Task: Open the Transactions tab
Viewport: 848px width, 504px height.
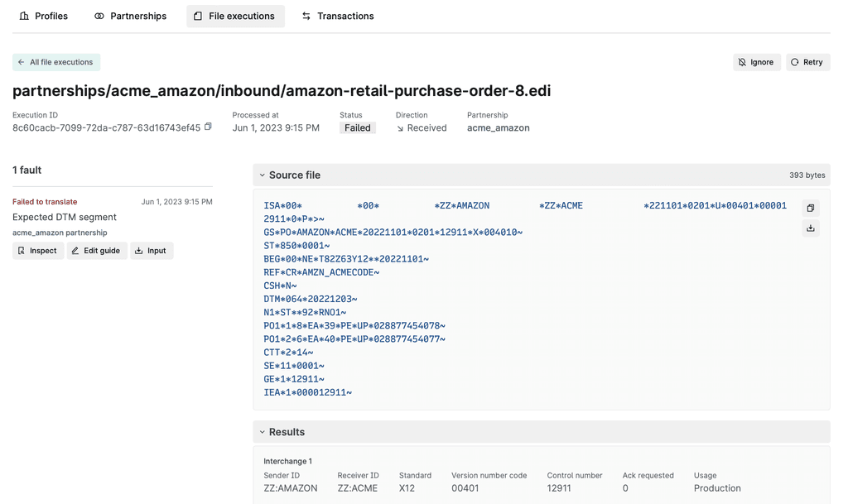Action: click(337, 15)
